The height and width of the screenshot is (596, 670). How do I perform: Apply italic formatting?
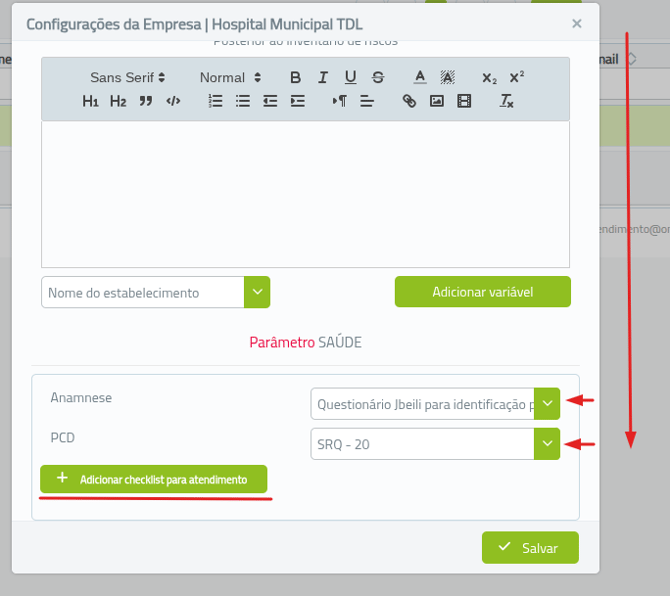coord(323,77)
